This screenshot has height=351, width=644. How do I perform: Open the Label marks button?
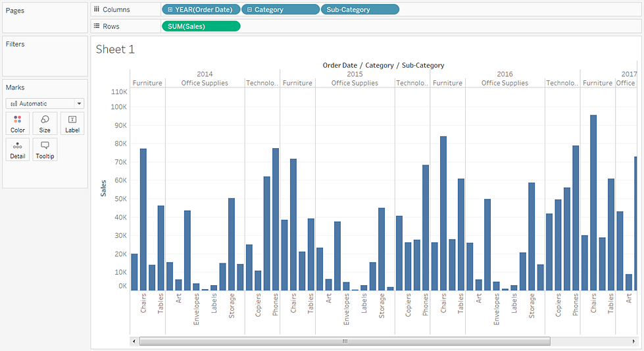[72, 123]
